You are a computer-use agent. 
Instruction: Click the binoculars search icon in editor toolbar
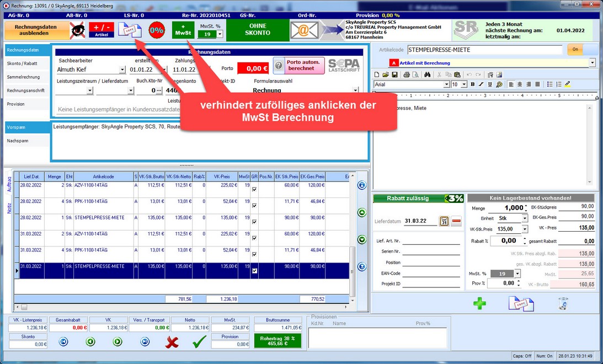click(x=426, y=74)
